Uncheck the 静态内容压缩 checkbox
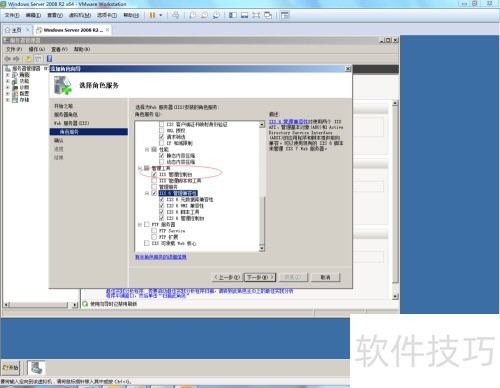Viewport: 500px width, 388px height. 162,156
